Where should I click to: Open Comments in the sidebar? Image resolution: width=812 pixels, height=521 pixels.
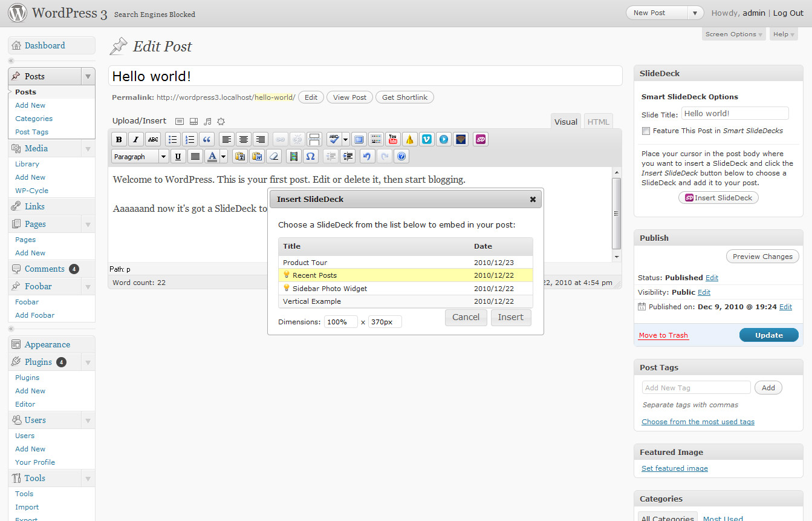point(45,269)
